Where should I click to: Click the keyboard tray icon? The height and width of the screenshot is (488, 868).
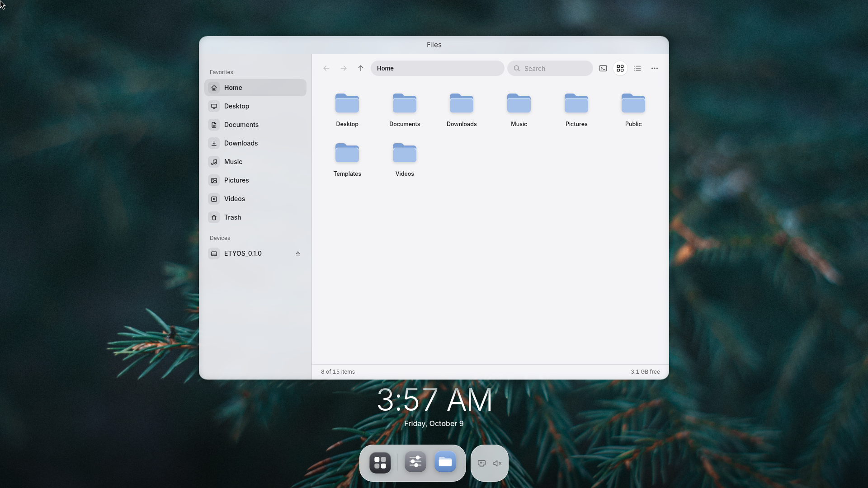click(481, 463)
